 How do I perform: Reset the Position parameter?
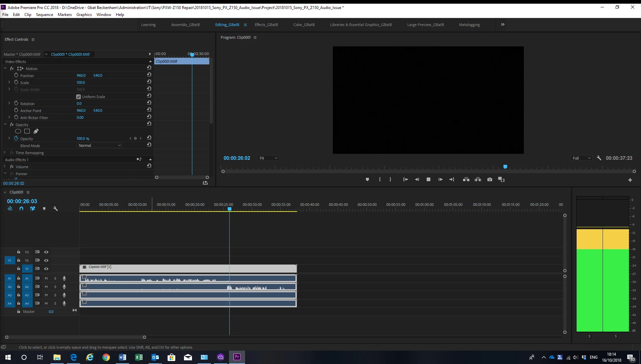149,75
